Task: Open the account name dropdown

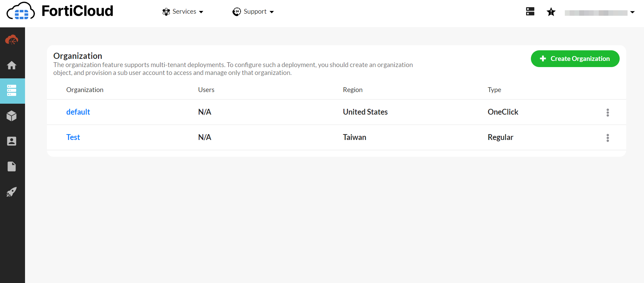Action: tap(600, 12)
